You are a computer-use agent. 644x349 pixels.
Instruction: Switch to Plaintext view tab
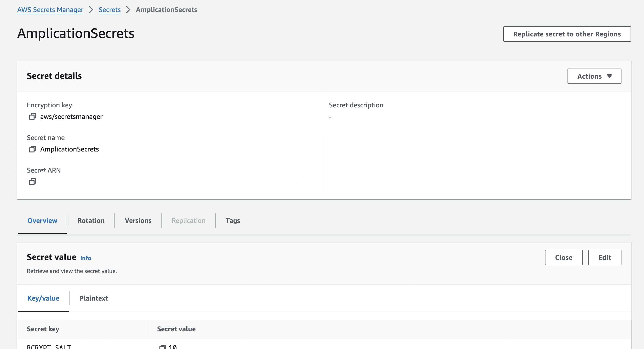click(94, 298)
